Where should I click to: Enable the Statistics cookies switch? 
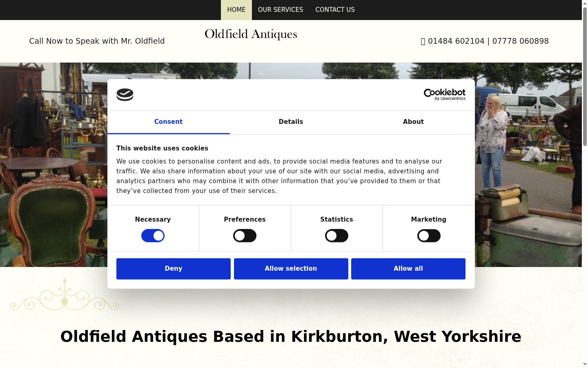point(336,236)
